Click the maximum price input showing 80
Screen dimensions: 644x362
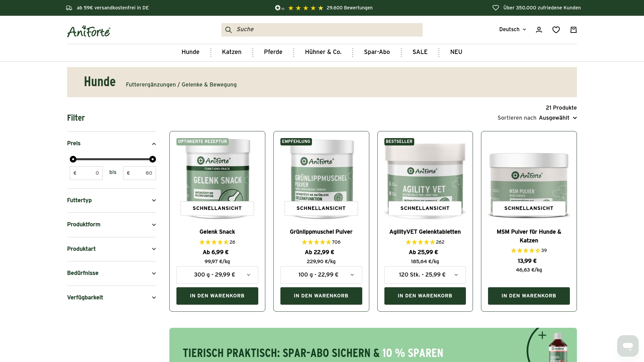140,173
